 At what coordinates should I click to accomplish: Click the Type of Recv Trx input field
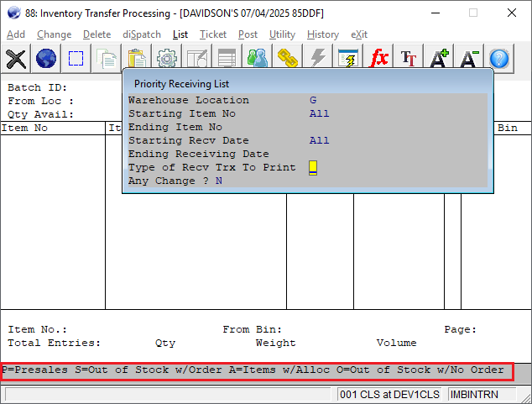313,167
